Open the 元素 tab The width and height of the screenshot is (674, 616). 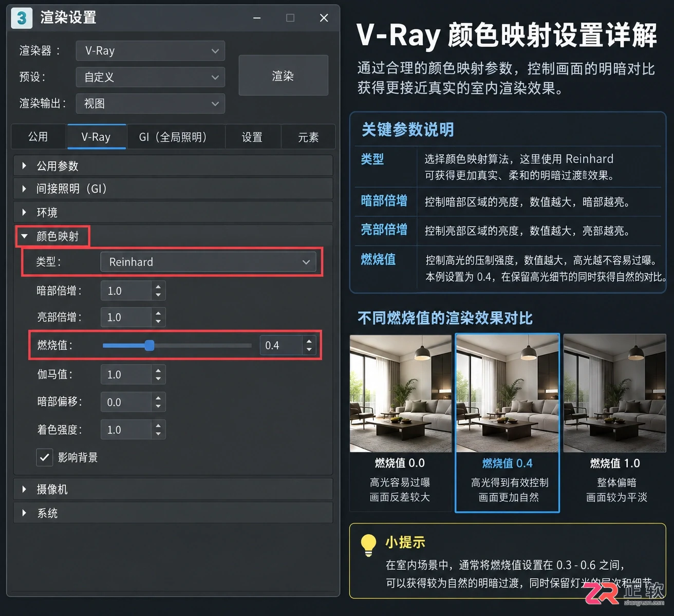tap(308, 137)
